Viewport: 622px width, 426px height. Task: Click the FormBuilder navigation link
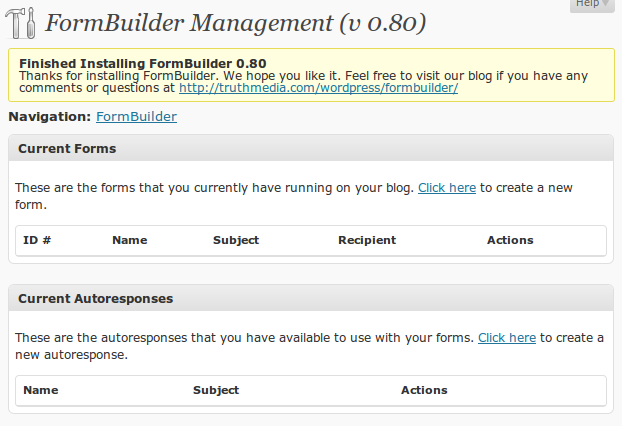[136, 117]
